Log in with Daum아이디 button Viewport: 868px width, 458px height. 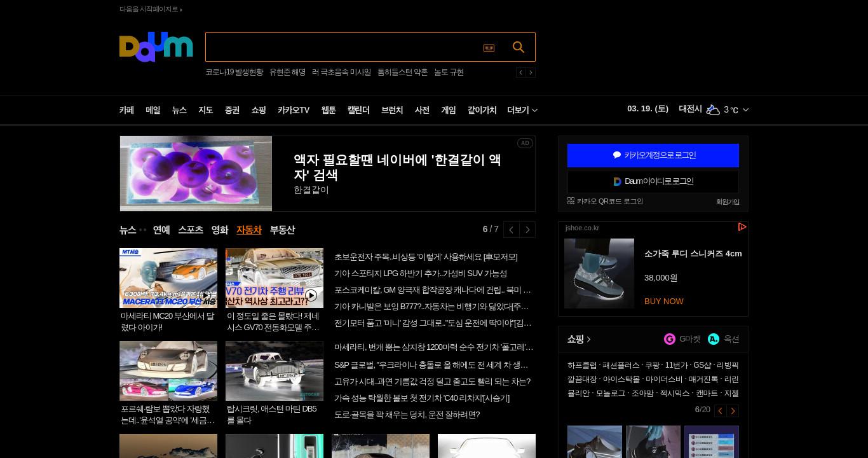click(653, 181)
